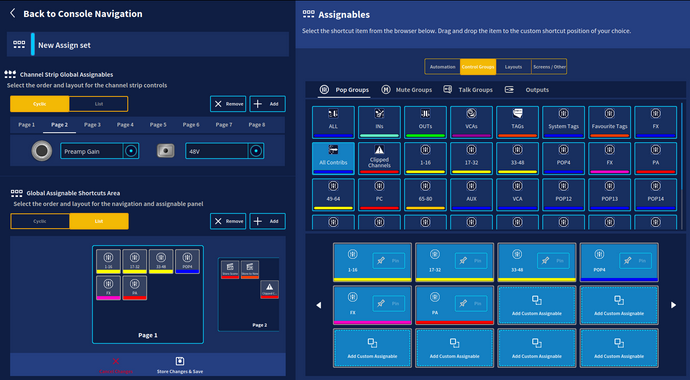
Task: Select the Page 2 shortcut layout thumbnail
Action: (x=249, y=294)
